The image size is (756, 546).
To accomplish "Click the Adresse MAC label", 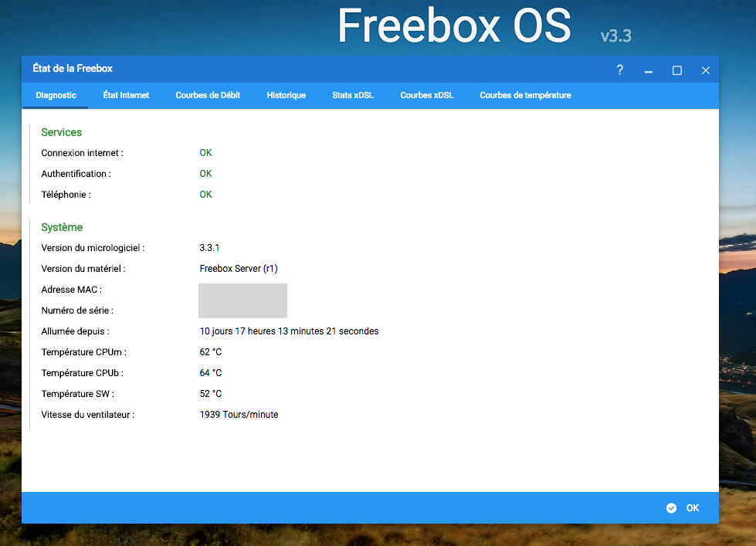I will [x=71, y=290].
